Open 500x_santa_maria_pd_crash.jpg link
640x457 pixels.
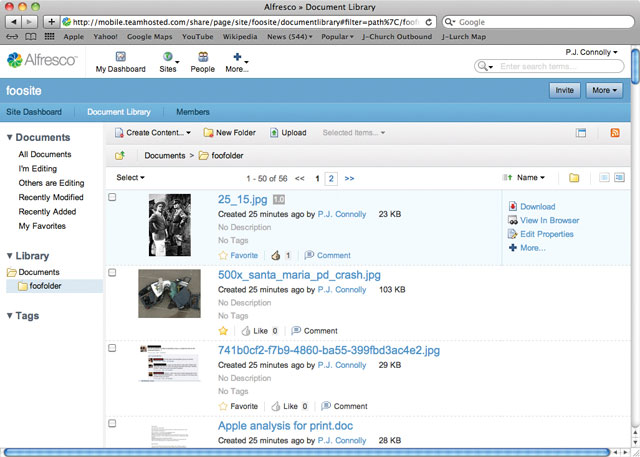[299, 275]
